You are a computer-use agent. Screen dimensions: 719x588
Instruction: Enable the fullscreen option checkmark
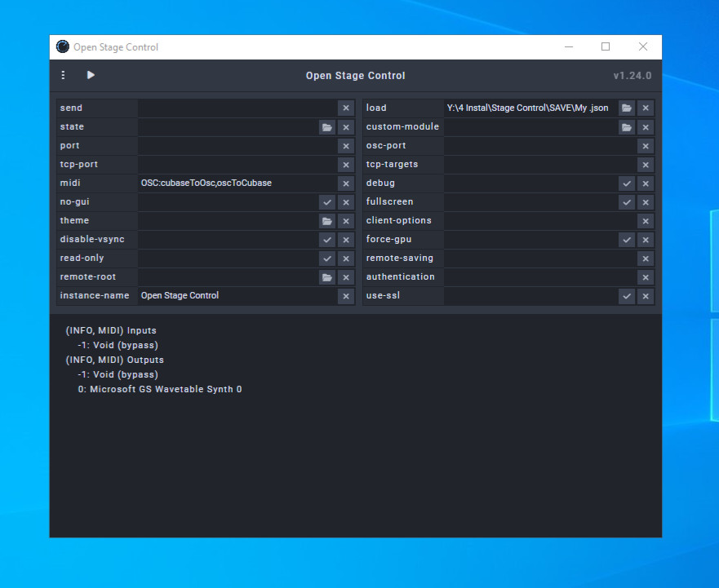[627, 202]
